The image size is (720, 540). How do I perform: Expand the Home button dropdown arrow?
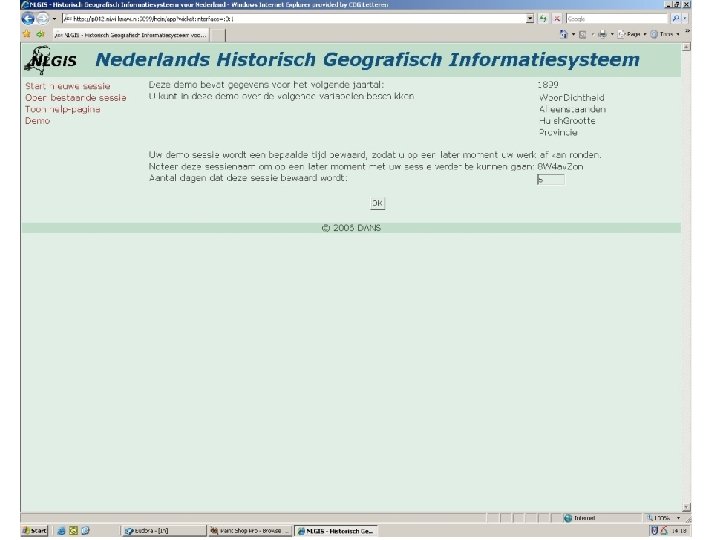click(x=573, y=34)
